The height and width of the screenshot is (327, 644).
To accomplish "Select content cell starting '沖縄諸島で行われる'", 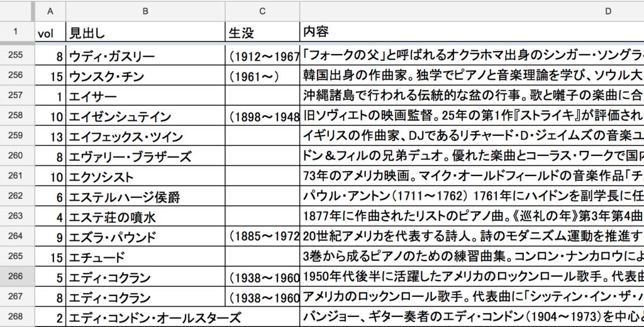I will point(472,96).
